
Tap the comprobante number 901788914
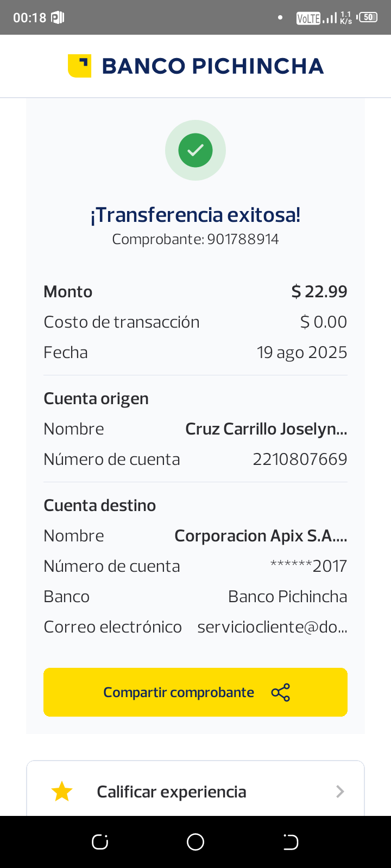pyautogui.click(x=243, y=239)
